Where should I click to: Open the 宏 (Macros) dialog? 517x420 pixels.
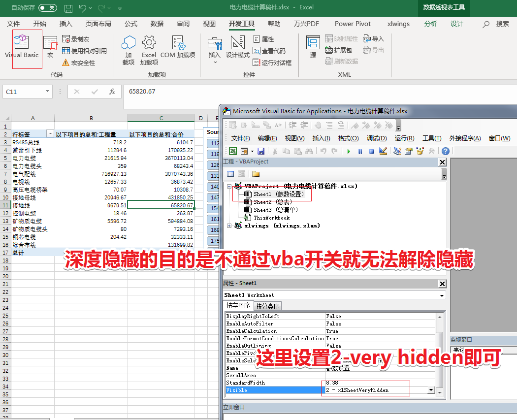[50, 47]
